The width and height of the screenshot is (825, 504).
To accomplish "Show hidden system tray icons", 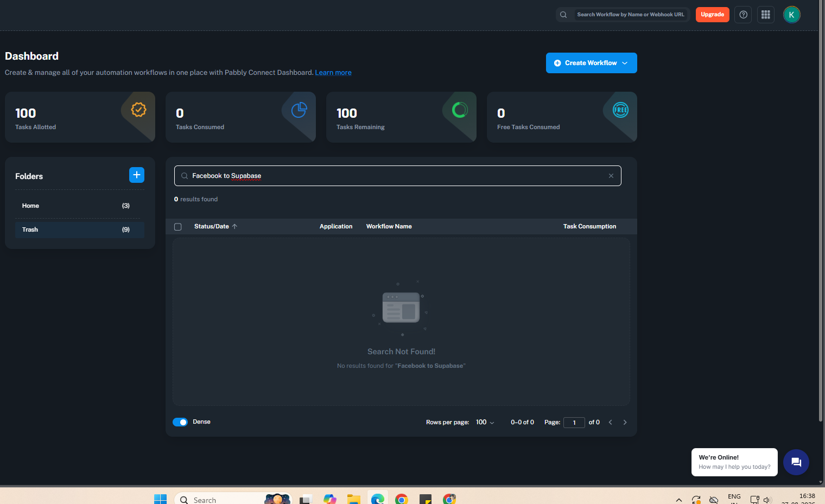I will (x=679, y=500).
